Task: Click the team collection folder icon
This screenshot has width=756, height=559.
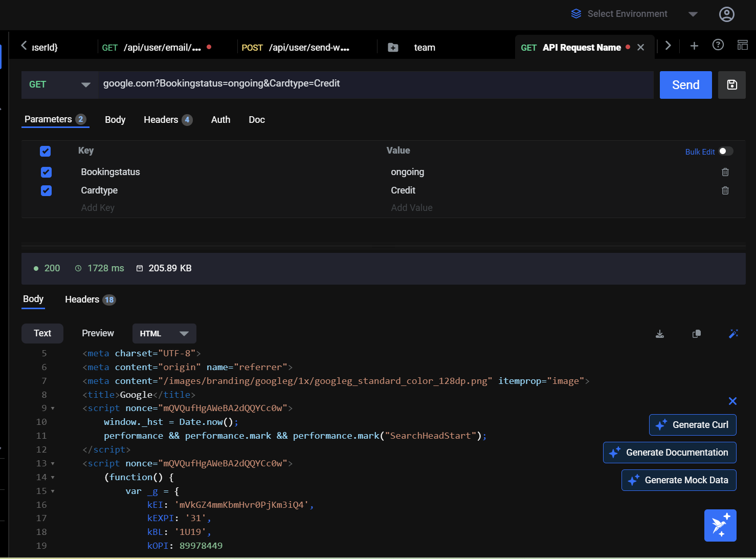Action: (393, 48)
